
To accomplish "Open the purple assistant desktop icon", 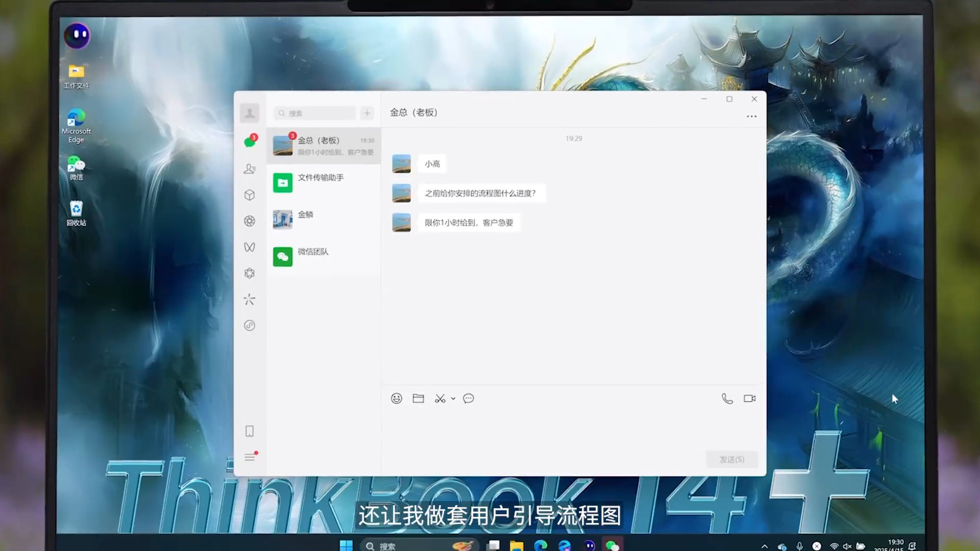I will click(77, 36).
